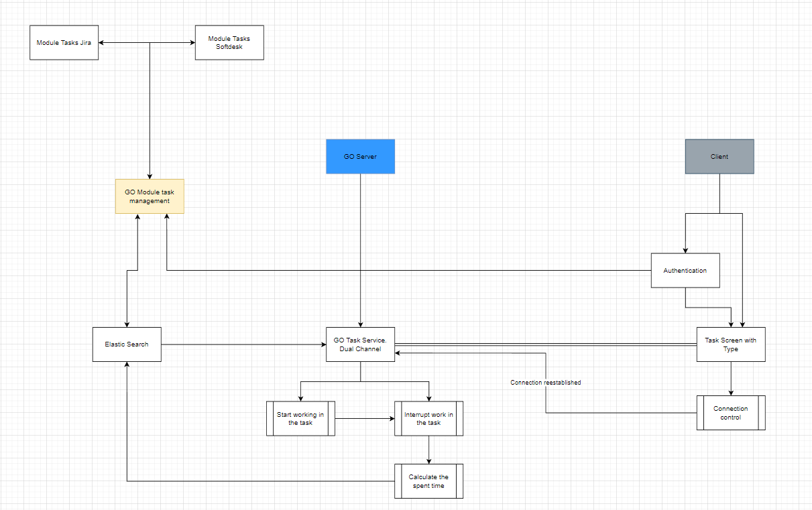Click the Authentication box

coord(685,269)
